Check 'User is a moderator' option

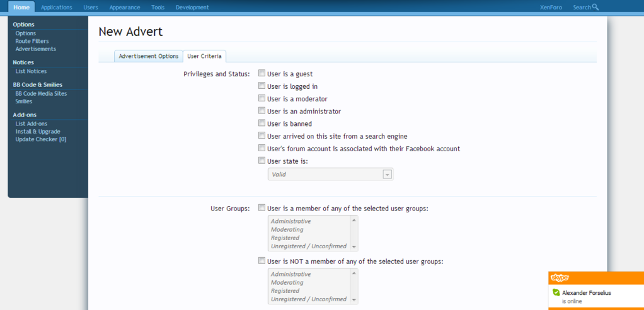(262, 98)
